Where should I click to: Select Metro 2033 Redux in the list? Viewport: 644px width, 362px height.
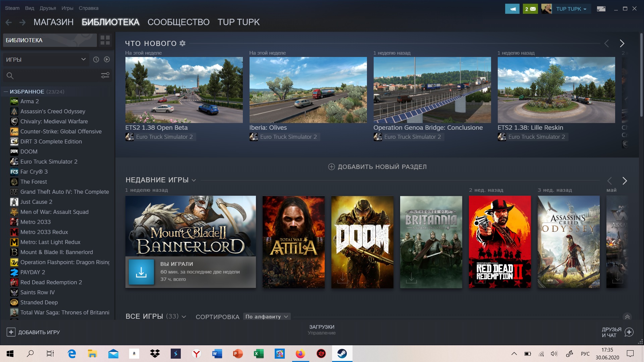click(x=44, y=232)
